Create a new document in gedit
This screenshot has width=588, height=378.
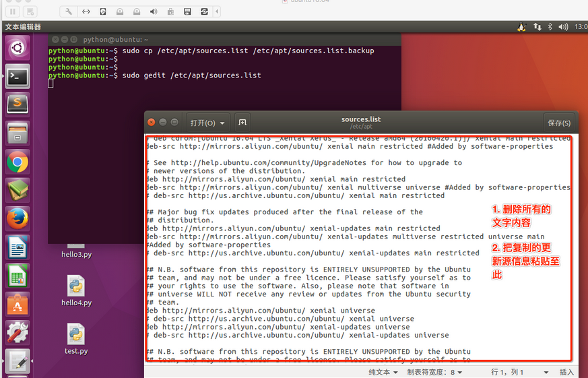coord(242,123)
